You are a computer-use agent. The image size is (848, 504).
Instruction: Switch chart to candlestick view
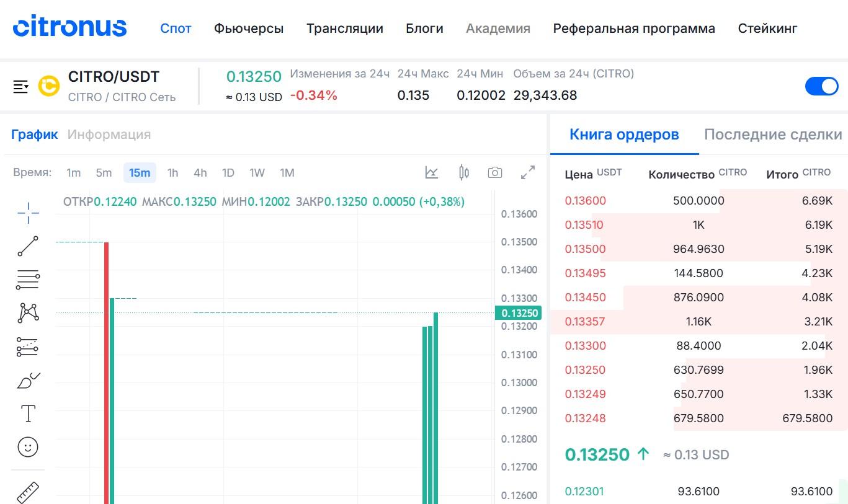coord(463,172)
